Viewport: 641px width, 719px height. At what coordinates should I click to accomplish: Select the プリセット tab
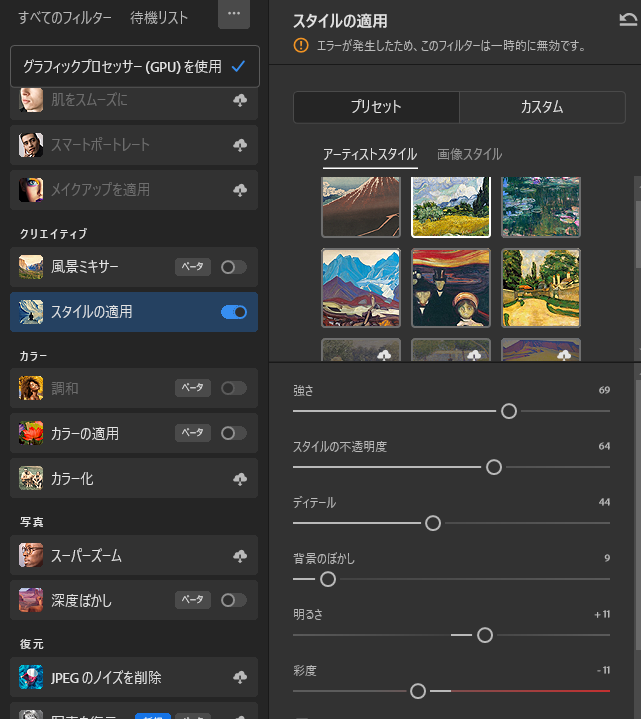pyautogui.click(x=376, y=107)
